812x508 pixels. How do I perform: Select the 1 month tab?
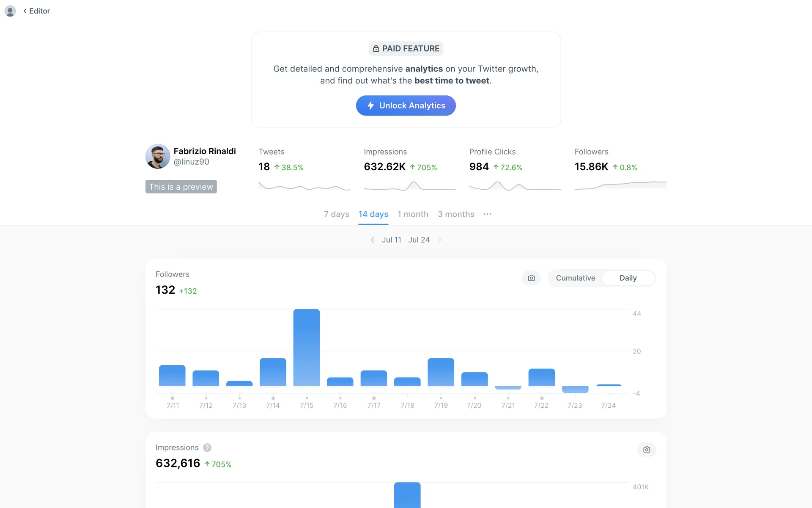[413, 214]
